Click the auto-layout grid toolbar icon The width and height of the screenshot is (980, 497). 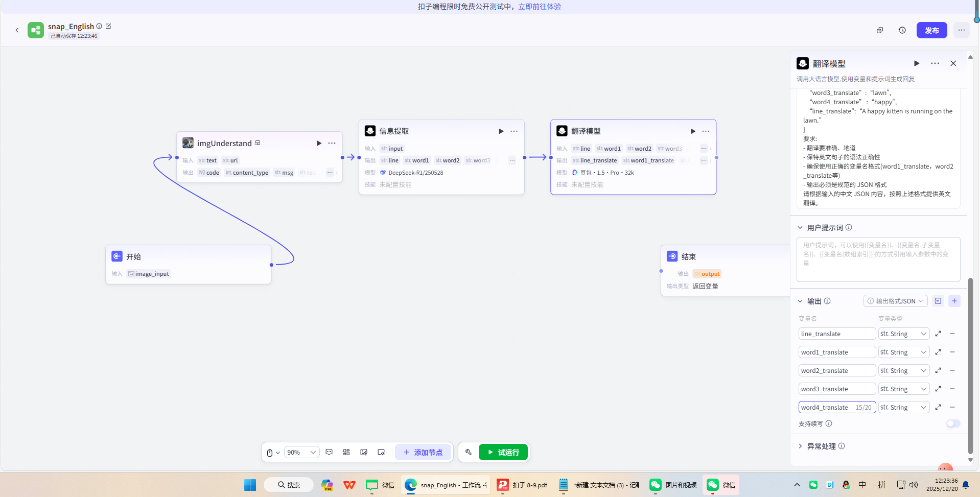tap(346, 452)
